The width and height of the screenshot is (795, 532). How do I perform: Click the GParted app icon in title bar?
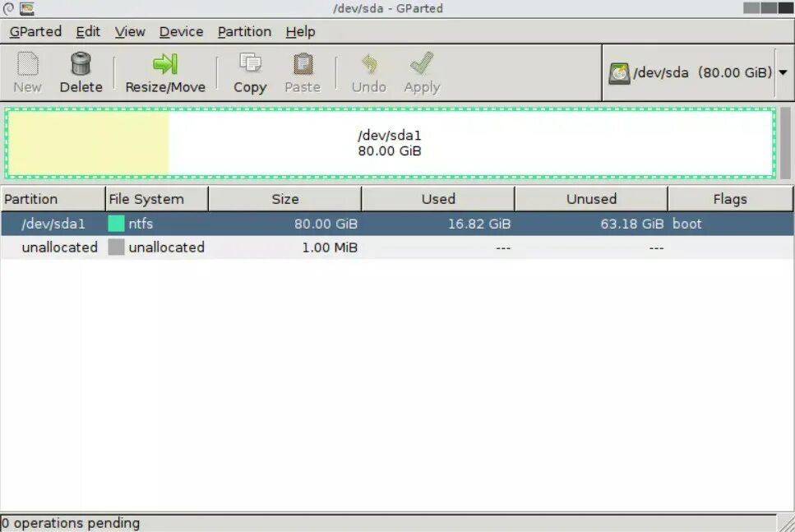coord(27,8)
